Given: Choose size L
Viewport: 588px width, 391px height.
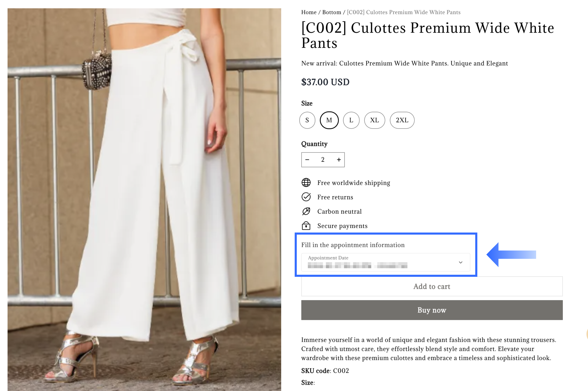Looking at the screenshot, I should coord(351,120).
